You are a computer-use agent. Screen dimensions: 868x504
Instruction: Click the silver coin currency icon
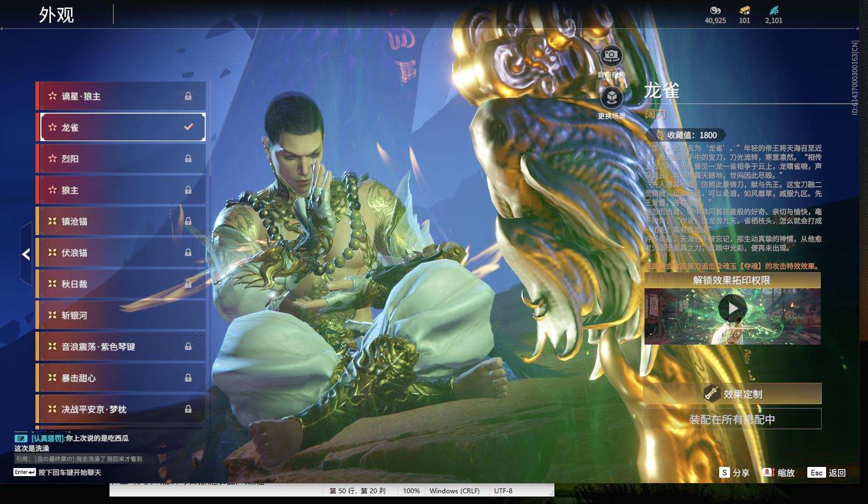[715, 10]
